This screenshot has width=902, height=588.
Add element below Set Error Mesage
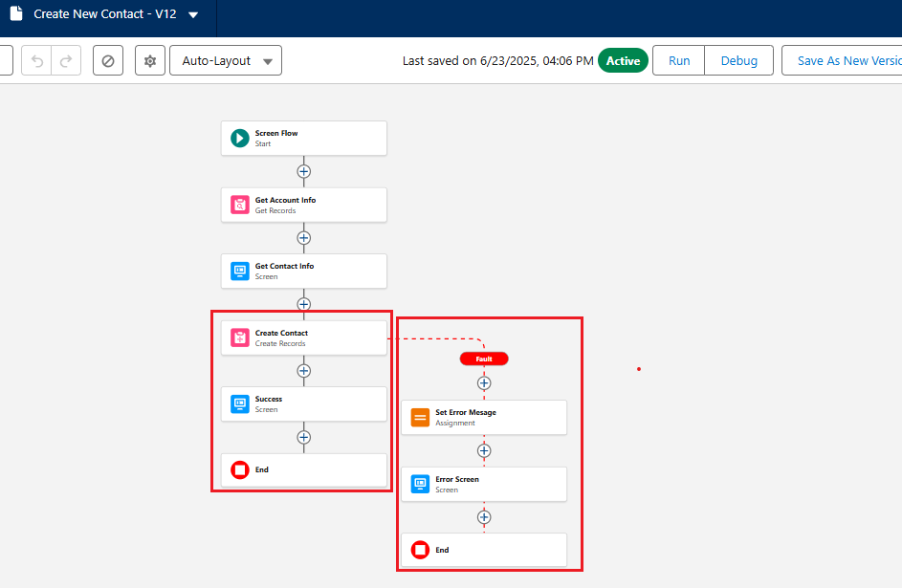point(484,450)
